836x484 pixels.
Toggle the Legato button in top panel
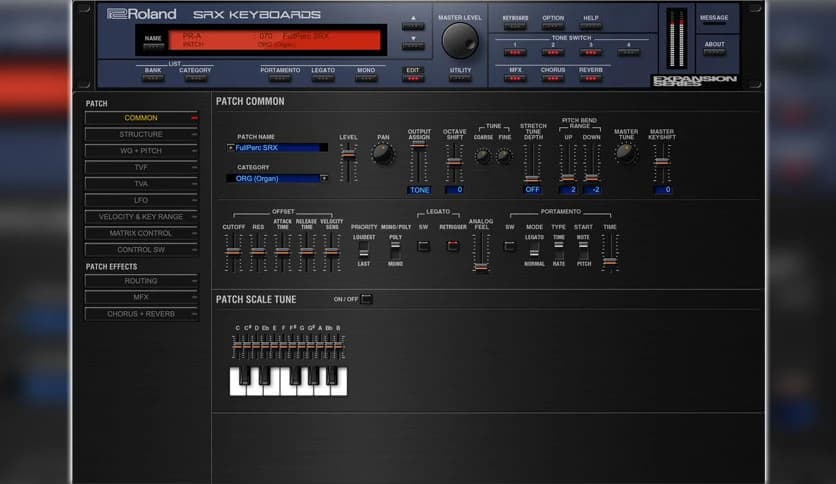click(x=323, y=78)
